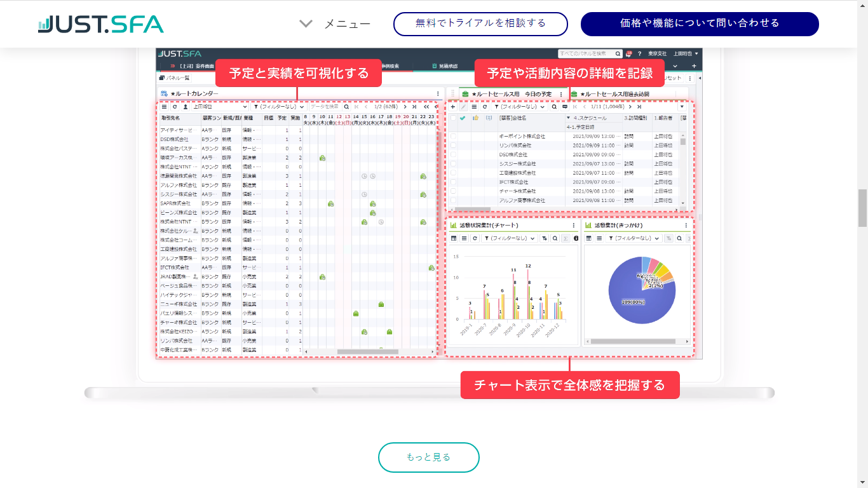Go to next page in ルートカレンダー
The image size is (868, 488).
point(405,107)
